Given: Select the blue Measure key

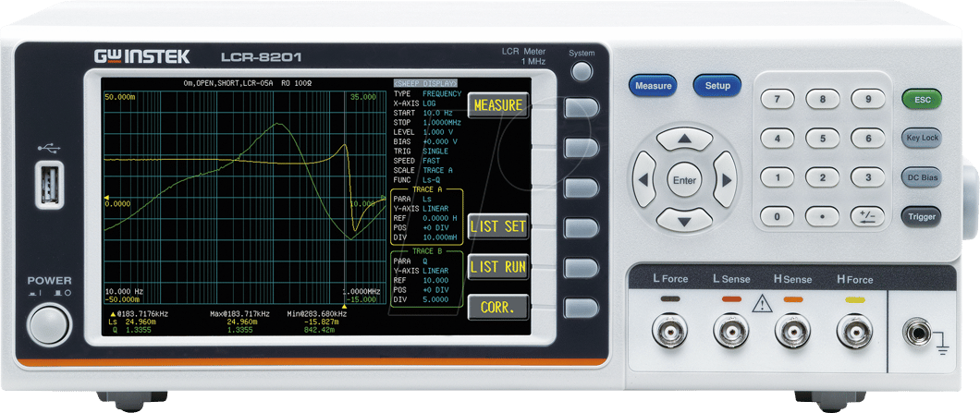Looking at the screenshot, I should tap(653, 86).
